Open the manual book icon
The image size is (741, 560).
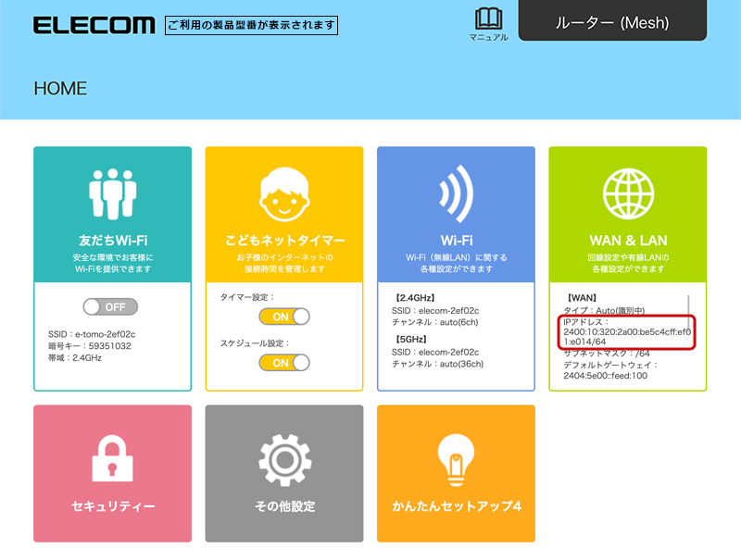pyautogui.click(x=488, y=19)
